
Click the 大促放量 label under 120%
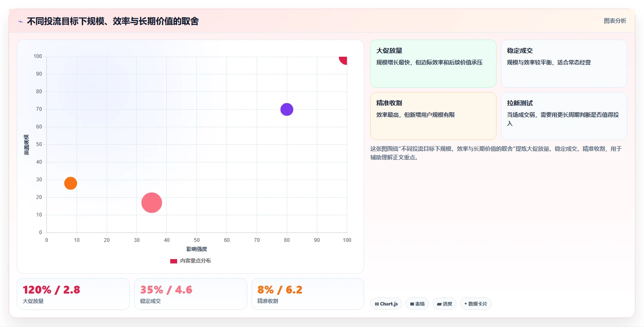pos(33,301)
